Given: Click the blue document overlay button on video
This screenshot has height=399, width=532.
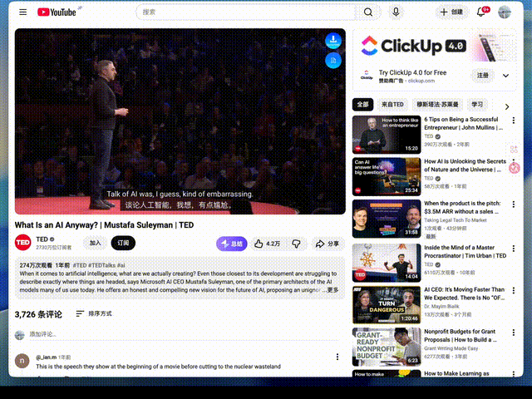Looking at the screenshot, I should (x=333, y=61).
